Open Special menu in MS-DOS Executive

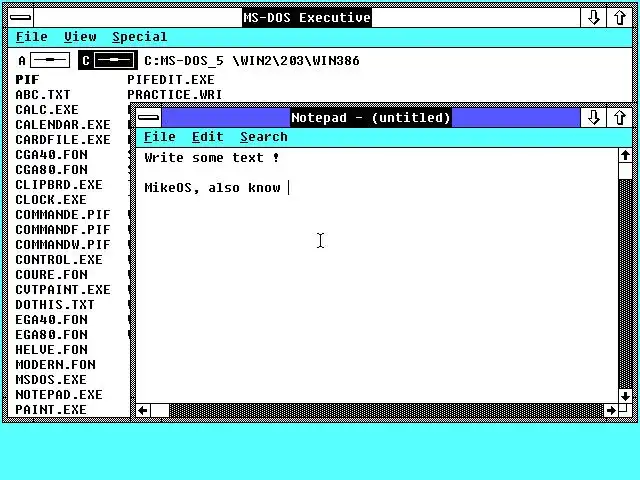pyautogui.click(x=140, y=37)
